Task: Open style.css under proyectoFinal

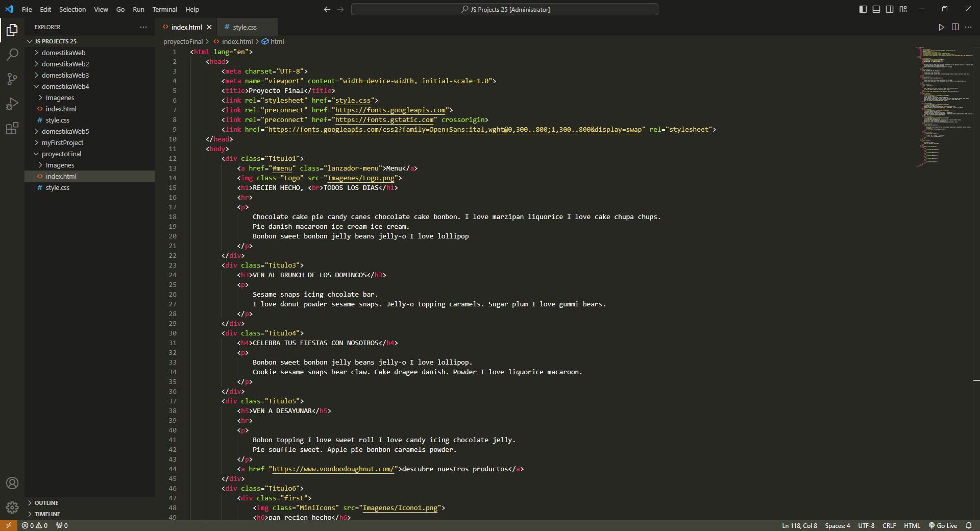Action: pyautogui.click(x=90, y=187)
